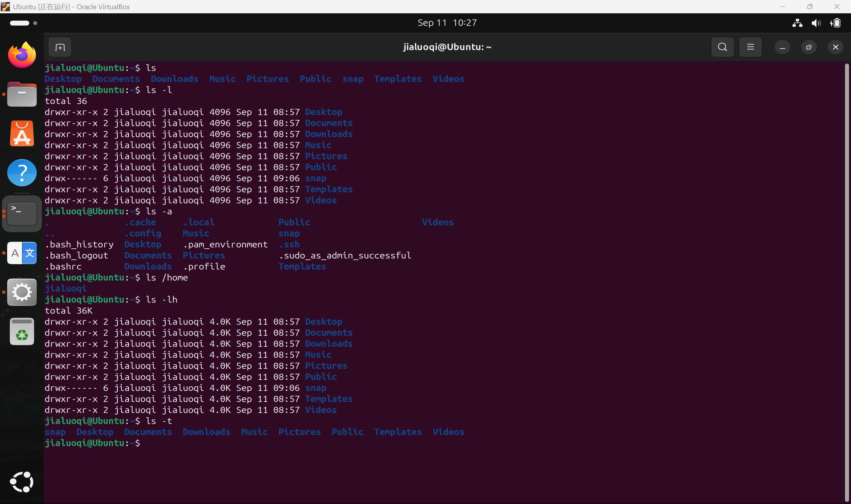The image size is (851, 504).
Task: Open the terminal hamburger menu
Action: tap(750, 47)
